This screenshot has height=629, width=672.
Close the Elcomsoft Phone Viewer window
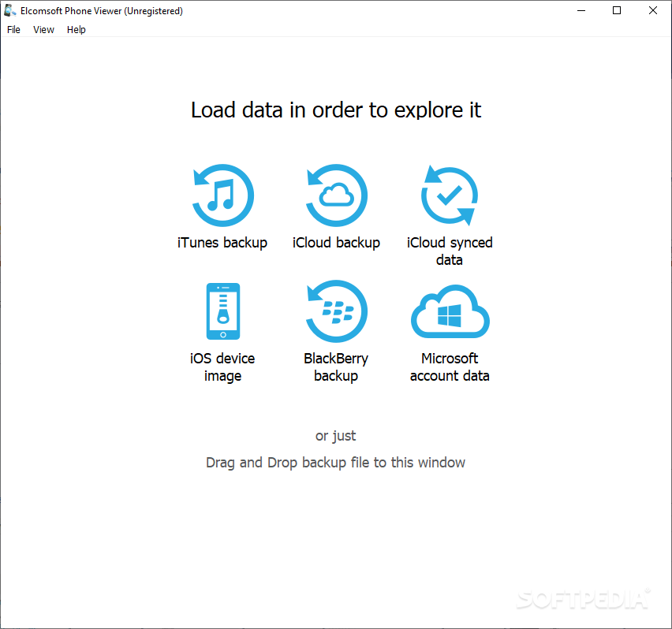click(653, 10)
